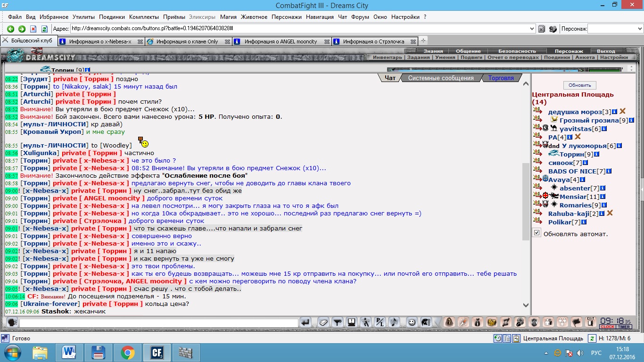Open Google Chrome from the taskbar
Screen dimensions: 644x362
(x=127, y=352)
